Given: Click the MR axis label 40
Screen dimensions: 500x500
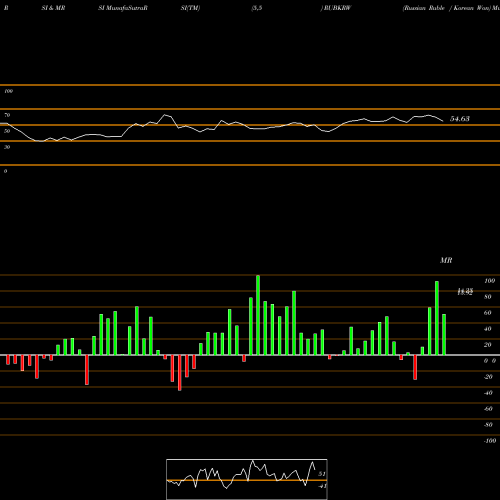Looking at the screenshot, I should (488, 329).
